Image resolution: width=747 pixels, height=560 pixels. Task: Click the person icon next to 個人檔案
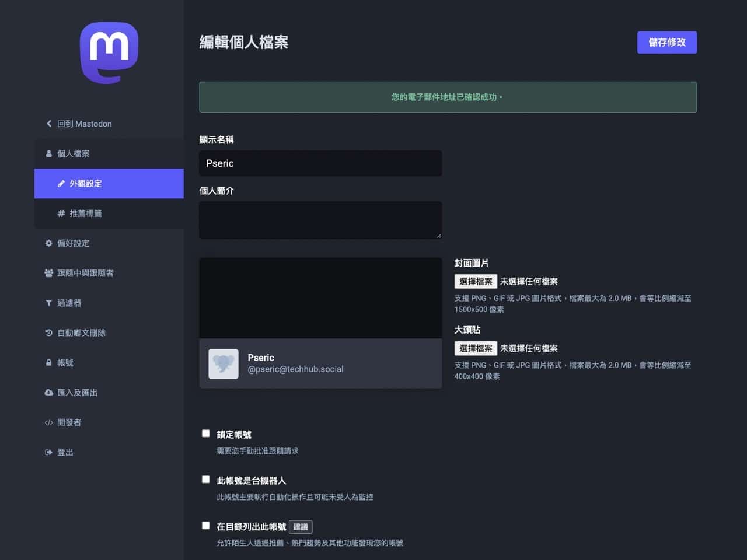pos(49,154)
